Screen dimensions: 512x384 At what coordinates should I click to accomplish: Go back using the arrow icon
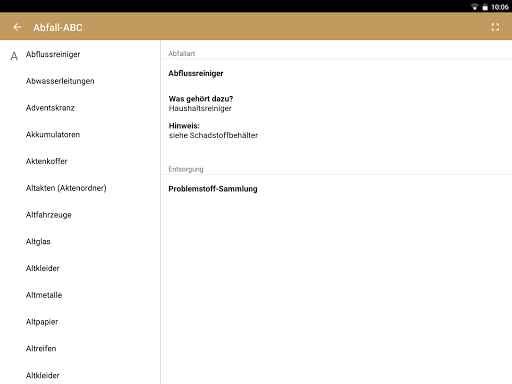tap(17, 27)
